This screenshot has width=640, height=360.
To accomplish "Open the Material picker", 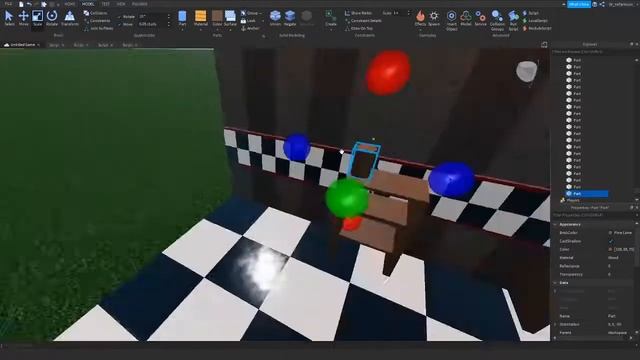I will [x=200, y=17].
